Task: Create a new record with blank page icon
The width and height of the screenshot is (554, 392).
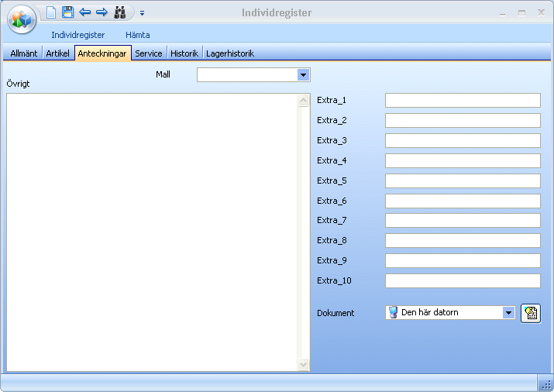Action: tap(51, 12)
